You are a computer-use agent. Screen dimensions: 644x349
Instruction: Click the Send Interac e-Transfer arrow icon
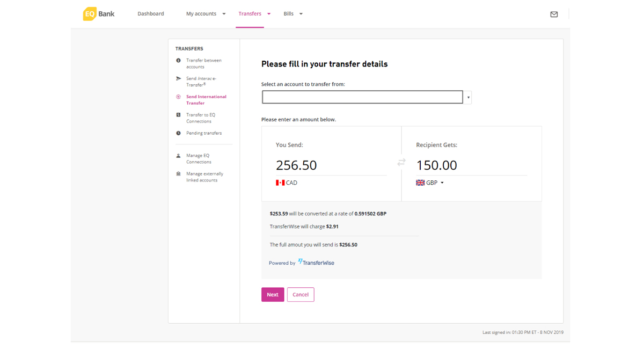pos(179,79)
